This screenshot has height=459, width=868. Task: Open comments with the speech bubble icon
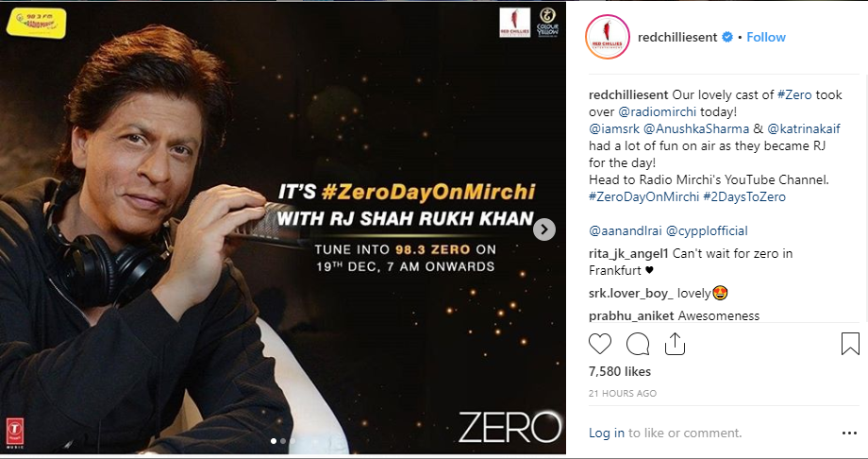(638, 344)
